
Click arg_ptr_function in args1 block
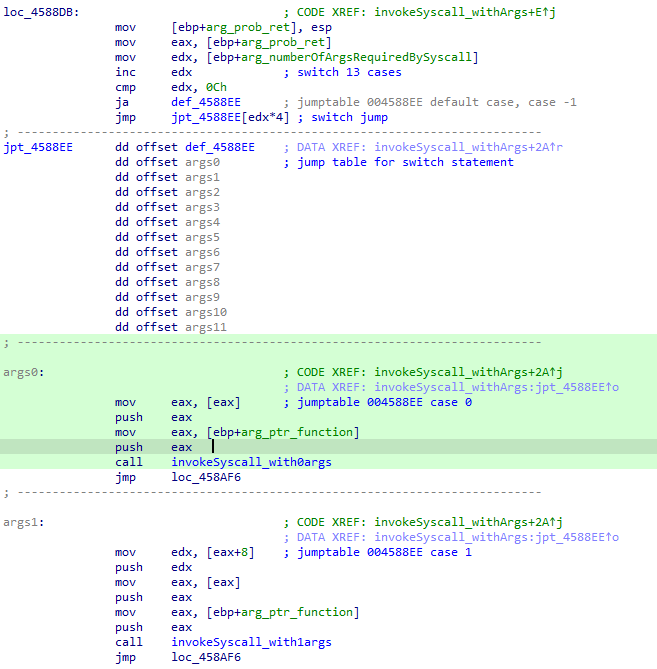tap(297, 613)
